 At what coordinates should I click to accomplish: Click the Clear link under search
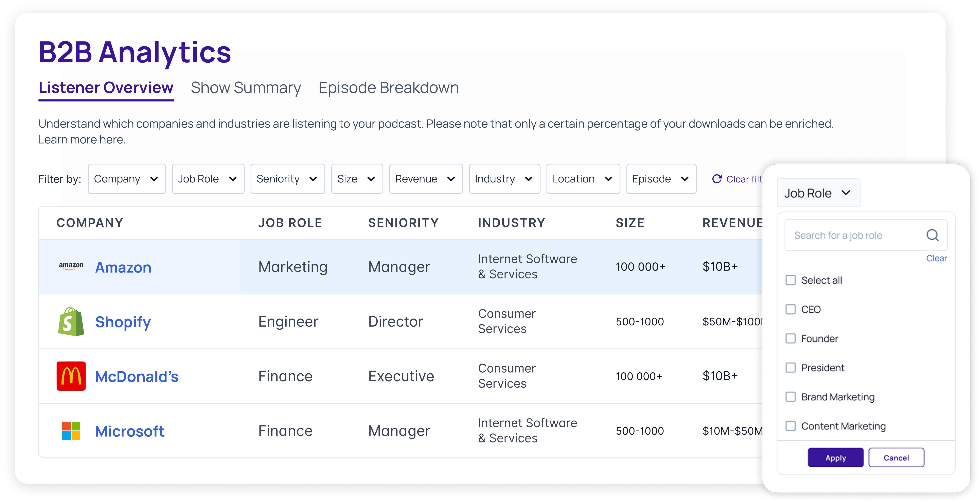(936, 259)
